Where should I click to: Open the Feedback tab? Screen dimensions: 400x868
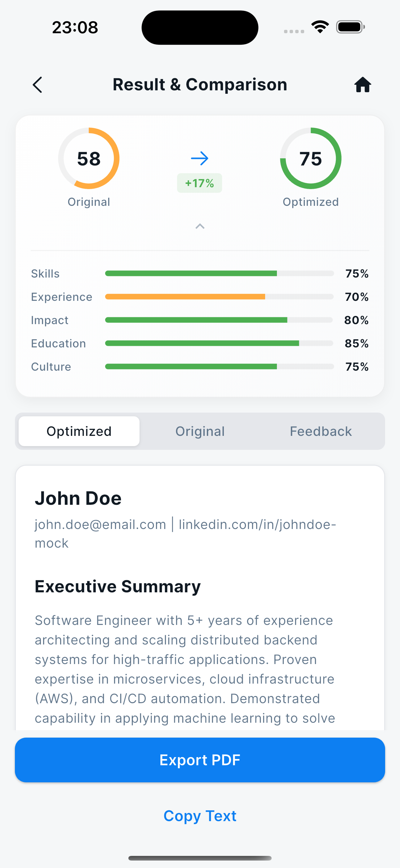pyautogui.click(x=320, y=431)
